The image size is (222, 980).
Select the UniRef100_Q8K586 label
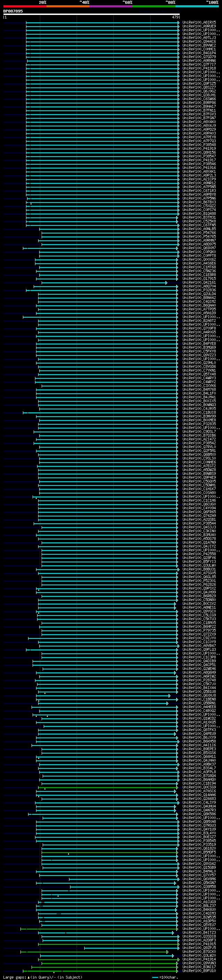tap(199, 814)
